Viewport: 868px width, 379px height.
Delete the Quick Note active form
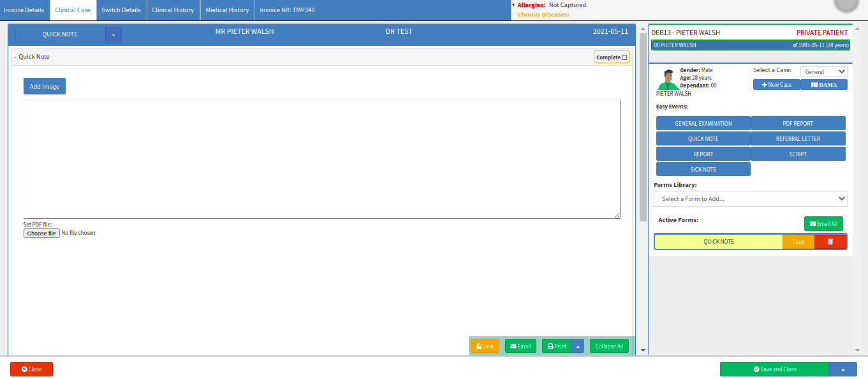[830, 242]
